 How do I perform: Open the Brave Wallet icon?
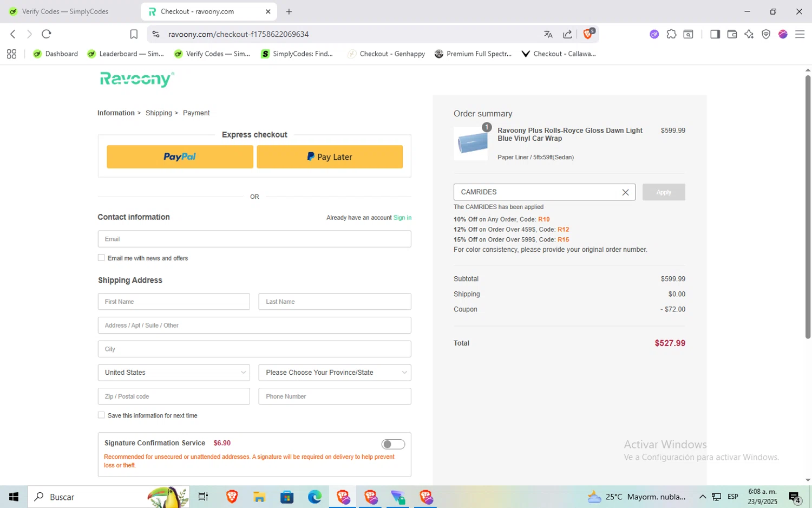pyautogui.click(x=732, y=34)
